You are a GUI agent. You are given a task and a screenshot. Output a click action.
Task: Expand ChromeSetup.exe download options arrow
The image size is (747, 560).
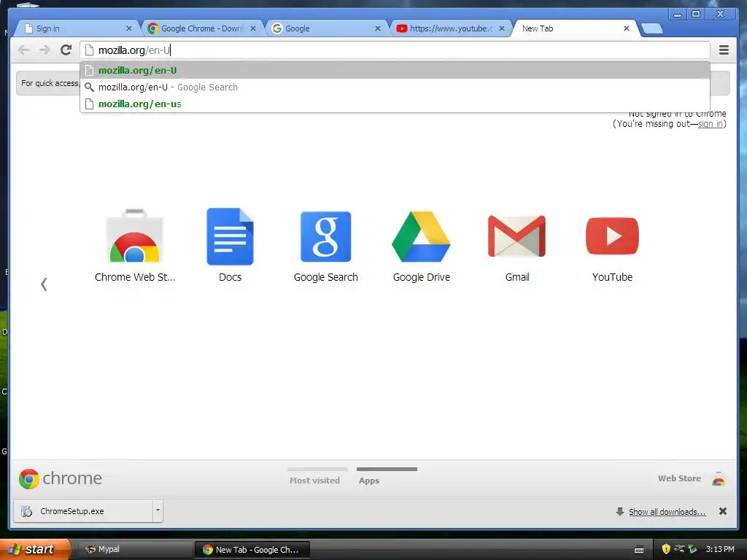coord(158,511)
